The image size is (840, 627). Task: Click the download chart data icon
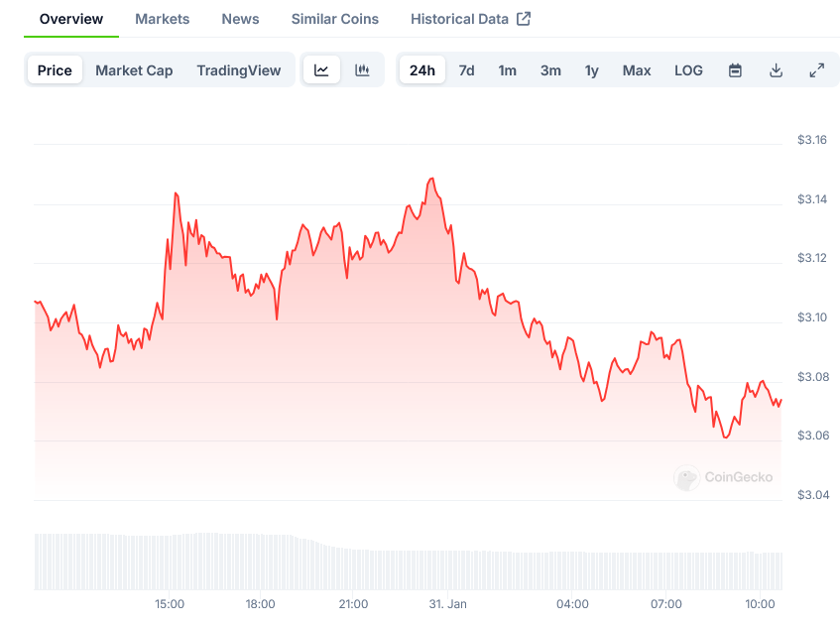tap(776, 70)
